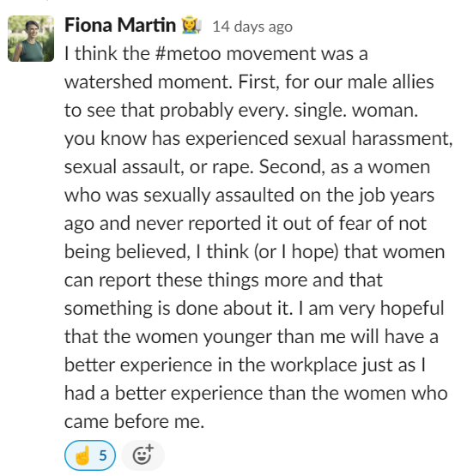View the farmer status emoji beside the name

pos(191,25)
